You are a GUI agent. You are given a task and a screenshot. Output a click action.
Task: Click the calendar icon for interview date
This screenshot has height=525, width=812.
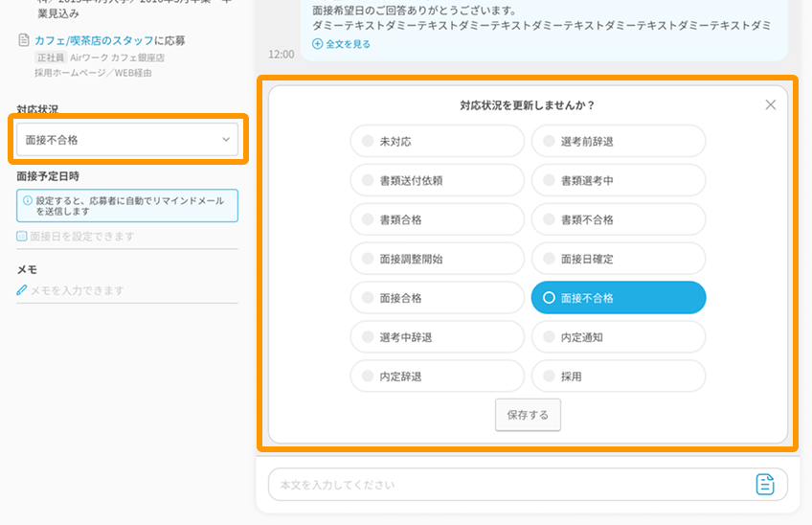(21, 237)
